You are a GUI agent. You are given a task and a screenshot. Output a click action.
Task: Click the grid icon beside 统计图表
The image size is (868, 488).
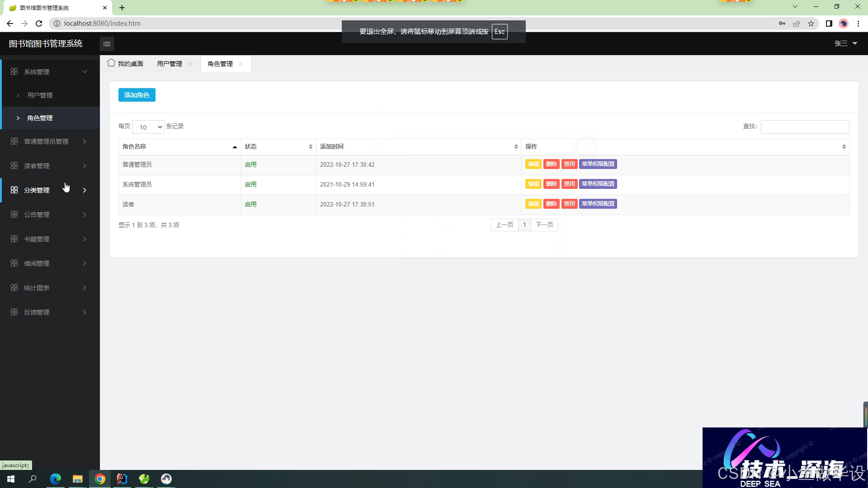tap(14, 288)
